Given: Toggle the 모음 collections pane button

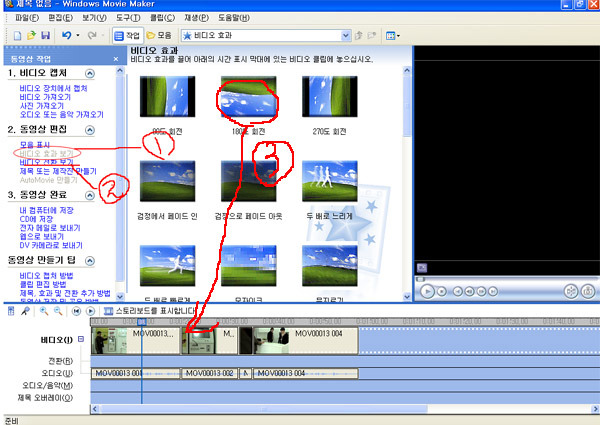Looking at the screenshot, I should [x=159, y=36].
